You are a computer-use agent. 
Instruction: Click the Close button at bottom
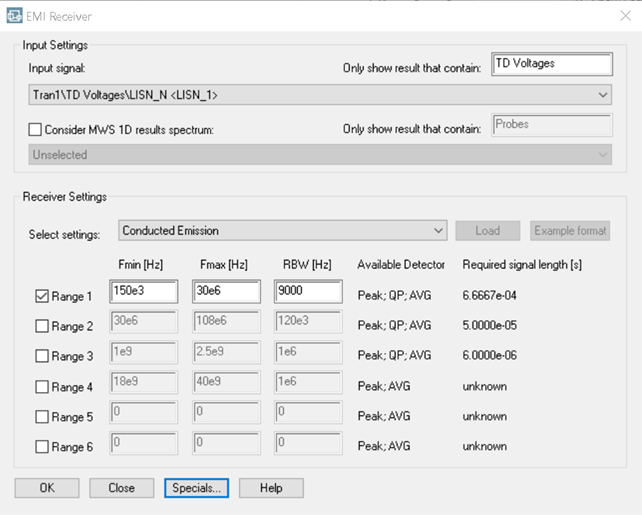pyautogui.click(x=121, y=488)
